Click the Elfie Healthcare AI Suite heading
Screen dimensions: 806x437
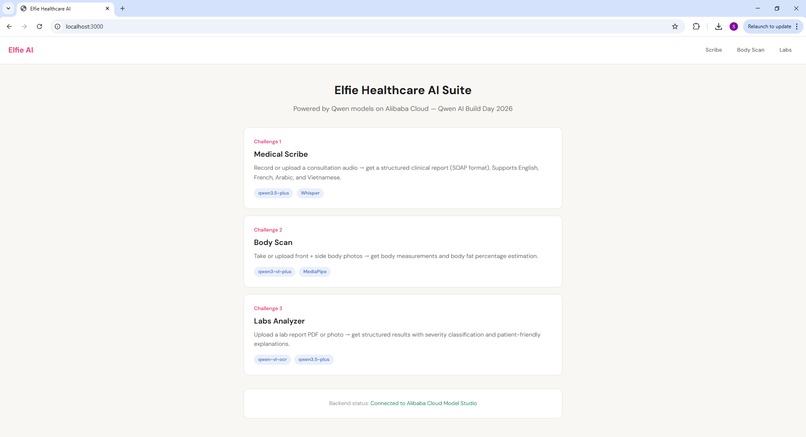[x=402, y=90]
